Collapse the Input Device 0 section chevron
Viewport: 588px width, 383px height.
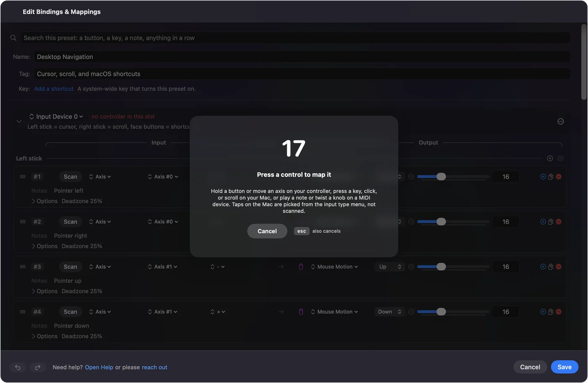tap(19, 121)
